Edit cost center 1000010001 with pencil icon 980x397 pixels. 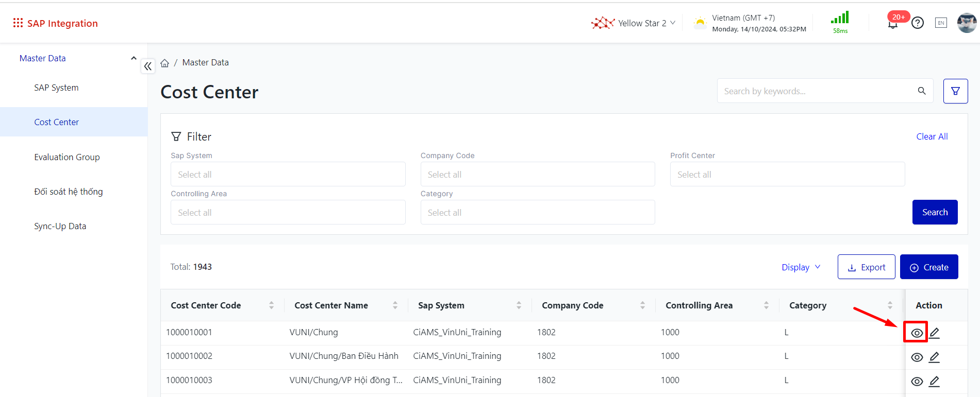[934, 333]
